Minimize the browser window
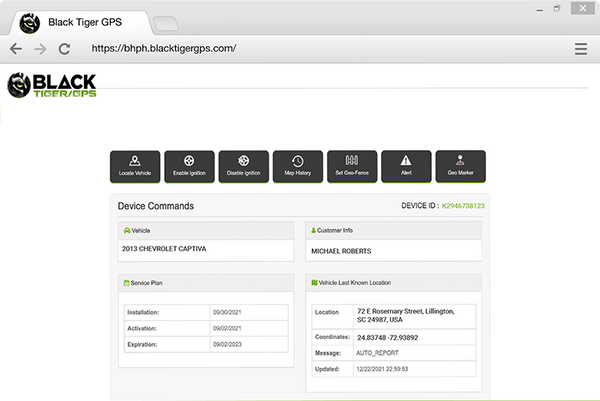This screenshot has height=401, width=600. [540, 9]
